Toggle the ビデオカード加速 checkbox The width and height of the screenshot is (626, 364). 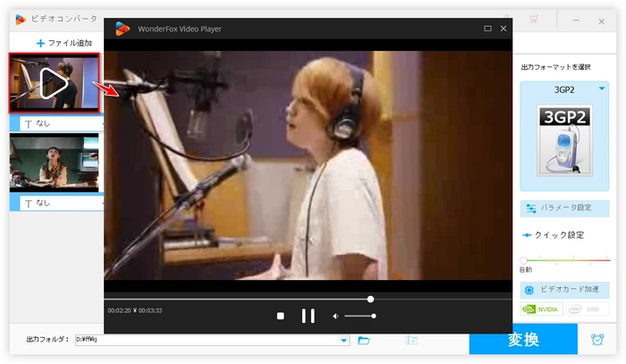click(529, 291)
